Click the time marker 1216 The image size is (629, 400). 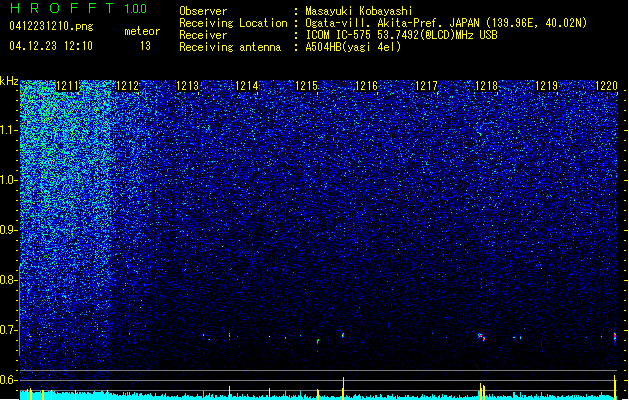(366, 86)
